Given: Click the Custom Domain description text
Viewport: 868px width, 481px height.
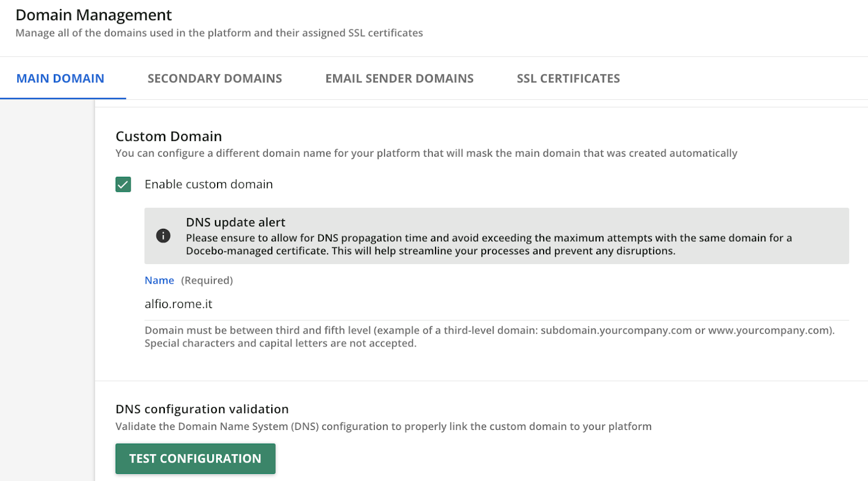Looking at the screenshot, I should pyautogui.click(x=426, y=153).
